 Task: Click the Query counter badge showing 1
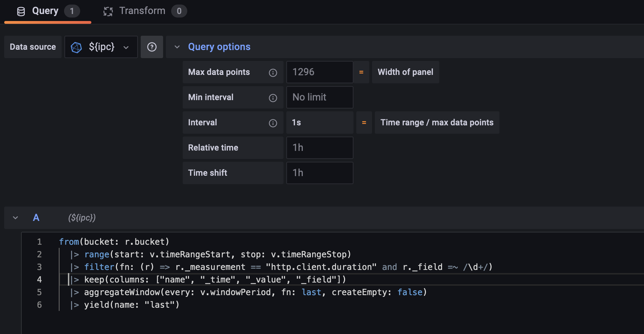pos(72,11)
